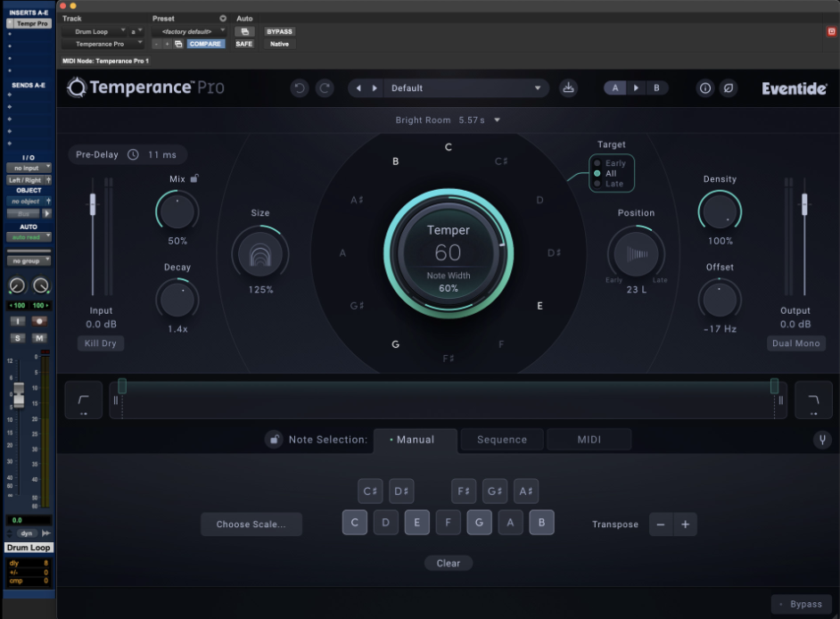Toggle note E in keyboard selector
The height and width of the screenshot is (619, 840).
pyautogui.click(x=416, y=524)
